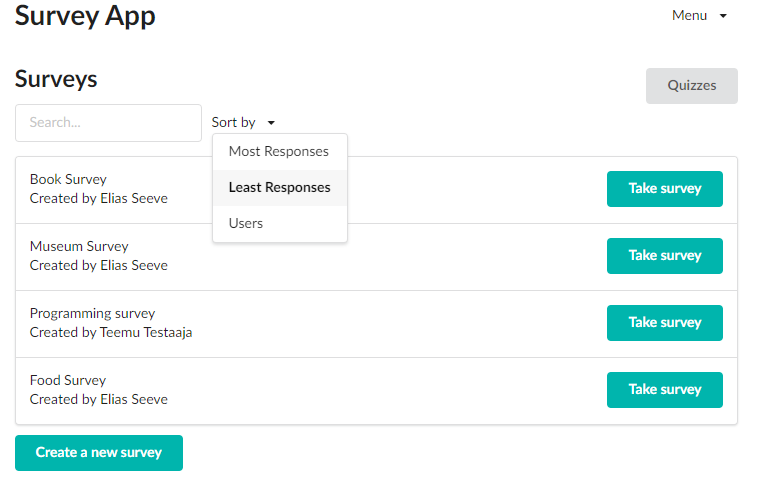Select the Programming survey title text

pyautogui.click(x=92, y=313)
